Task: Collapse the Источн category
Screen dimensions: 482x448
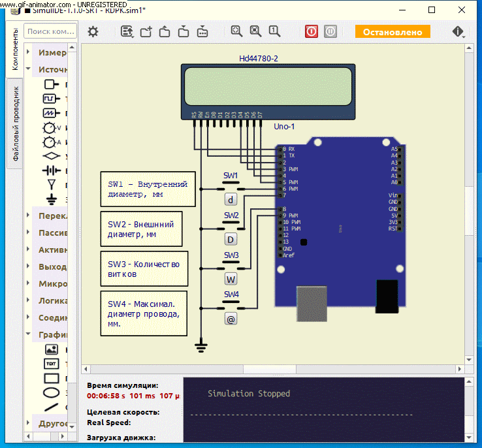Action: pos(28,69)
